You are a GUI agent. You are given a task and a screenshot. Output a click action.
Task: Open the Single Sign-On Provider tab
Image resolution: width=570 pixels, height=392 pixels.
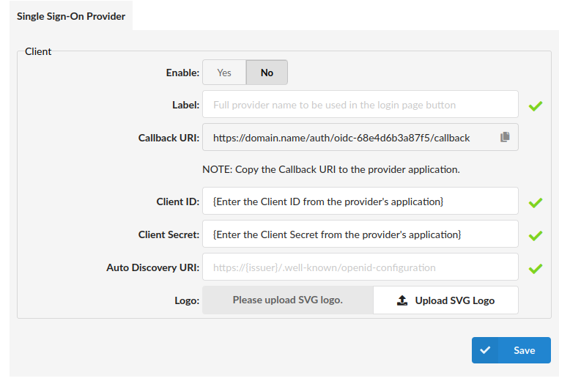click(71, 16)
